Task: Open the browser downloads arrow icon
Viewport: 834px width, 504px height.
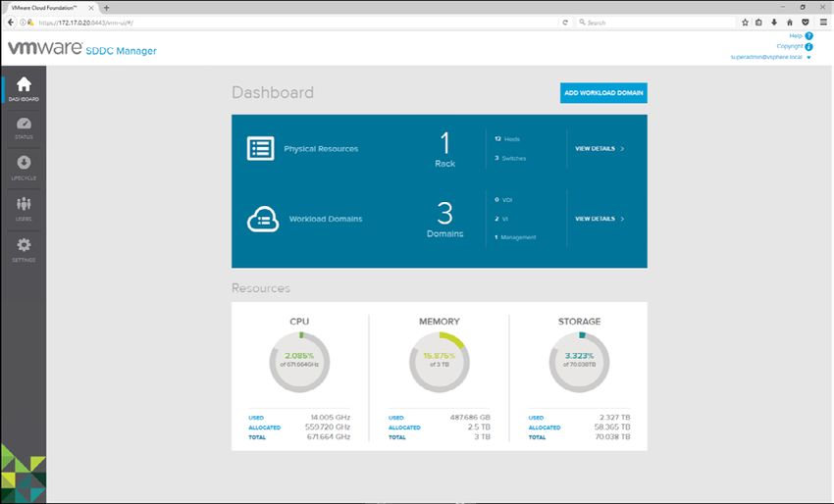Action: [774, 23]
